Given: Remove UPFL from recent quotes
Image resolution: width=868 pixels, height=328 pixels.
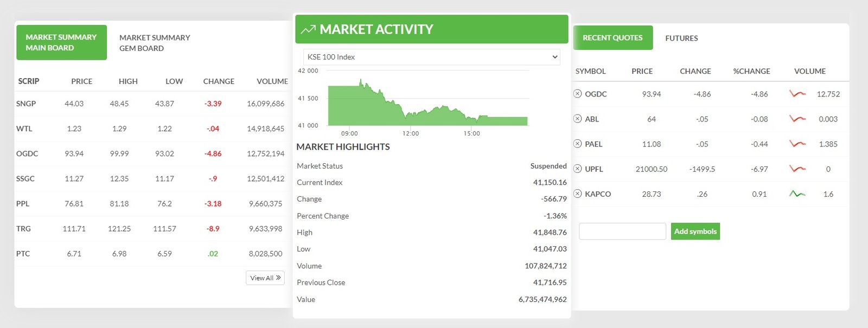Looking at the screenshot, I should click(577, 169).
